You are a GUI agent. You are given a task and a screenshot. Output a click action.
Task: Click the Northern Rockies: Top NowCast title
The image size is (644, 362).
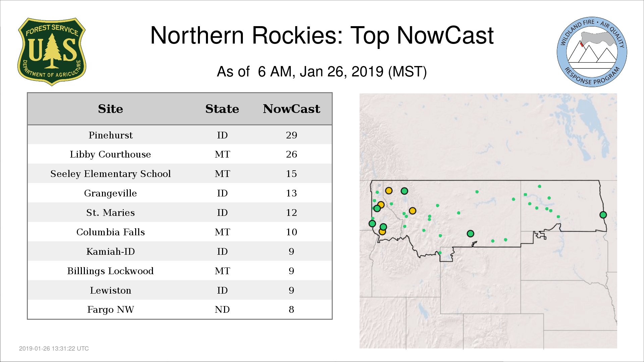click(x=322, y=36)
